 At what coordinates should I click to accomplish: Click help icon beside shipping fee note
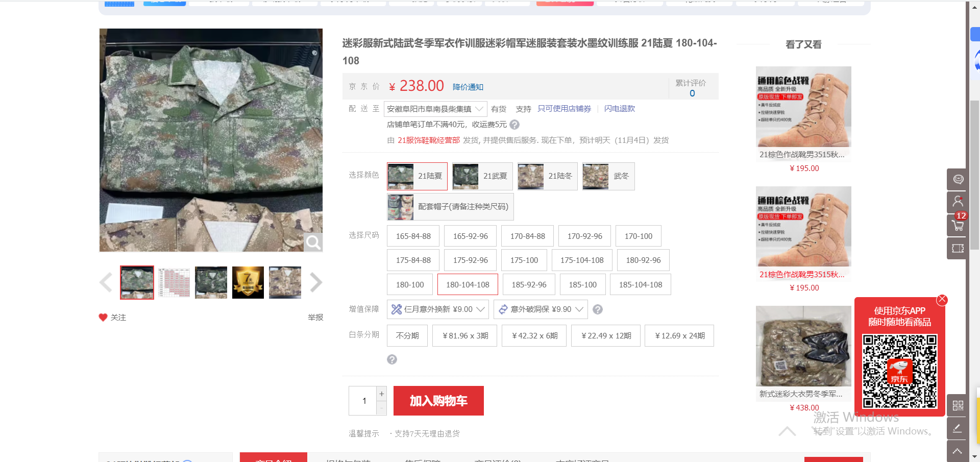tap(514, 125)
